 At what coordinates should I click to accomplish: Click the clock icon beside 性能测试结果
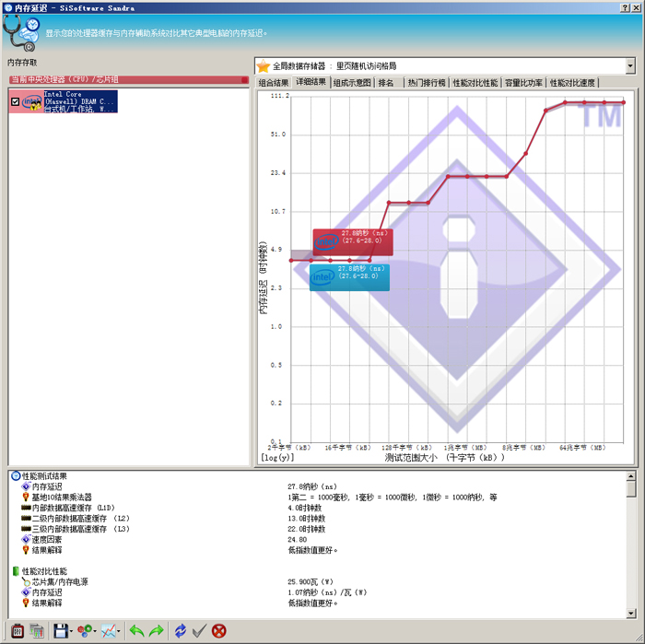tap(16, 475)
